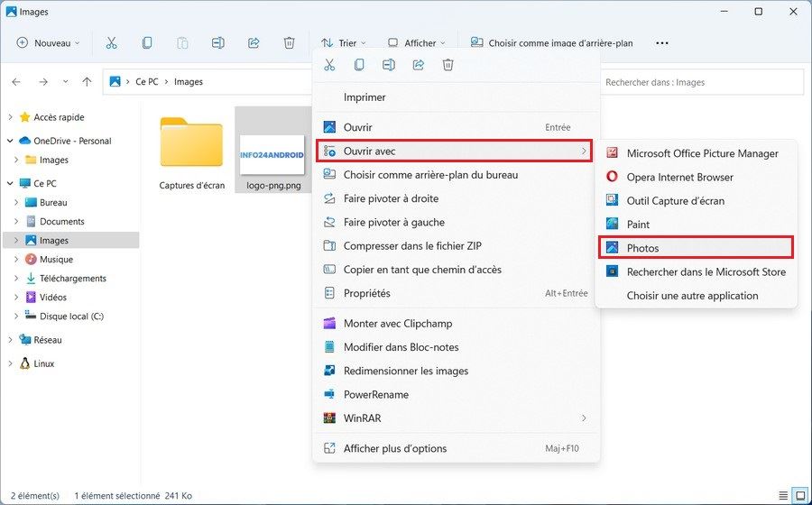The height and width of the screenshot is (505, 812).
Task: Choose Rechercher dans le Microsoft Store
Action: tap(696, 272)
